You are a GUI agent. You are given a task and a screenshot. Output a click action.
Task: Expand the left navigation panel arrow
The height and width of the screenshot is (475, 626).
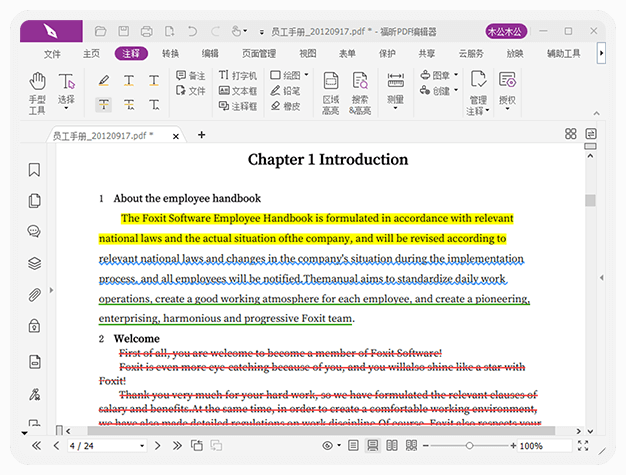pos(51,290)
